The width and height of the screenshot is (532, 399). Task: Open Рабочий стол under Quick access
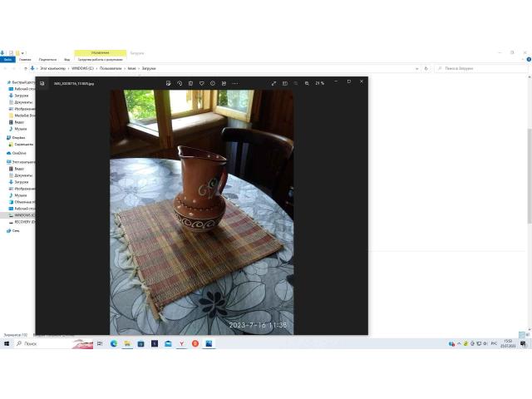coord(22,89)
